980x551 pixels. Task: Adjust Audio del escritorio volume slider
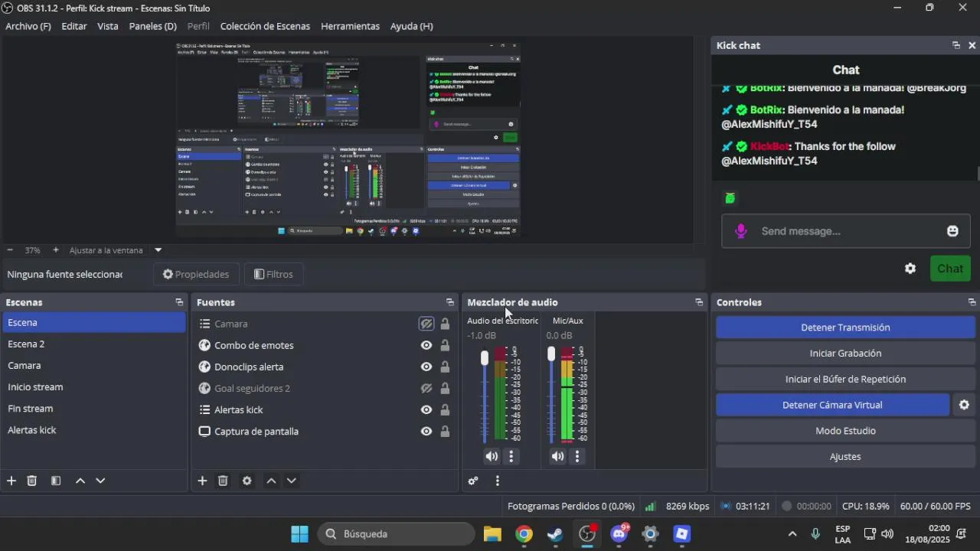coord(485,358)
